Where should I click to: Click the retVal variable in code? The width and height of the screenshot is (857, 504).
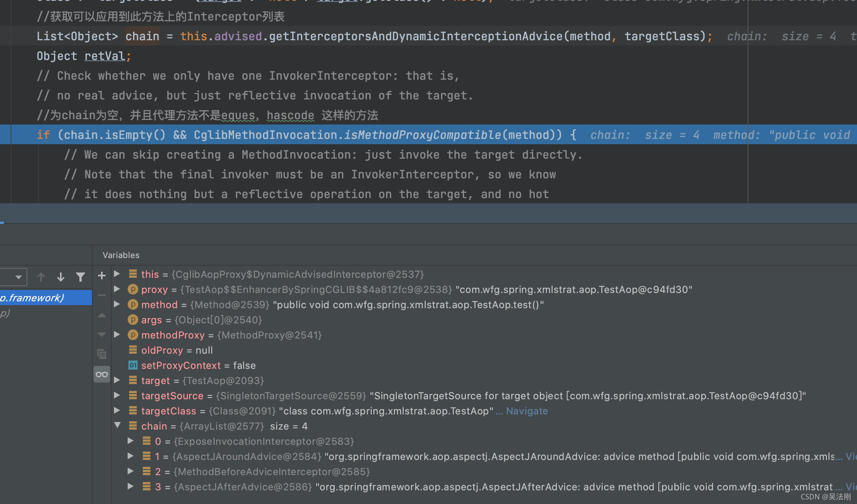click(x=104, y=56)
